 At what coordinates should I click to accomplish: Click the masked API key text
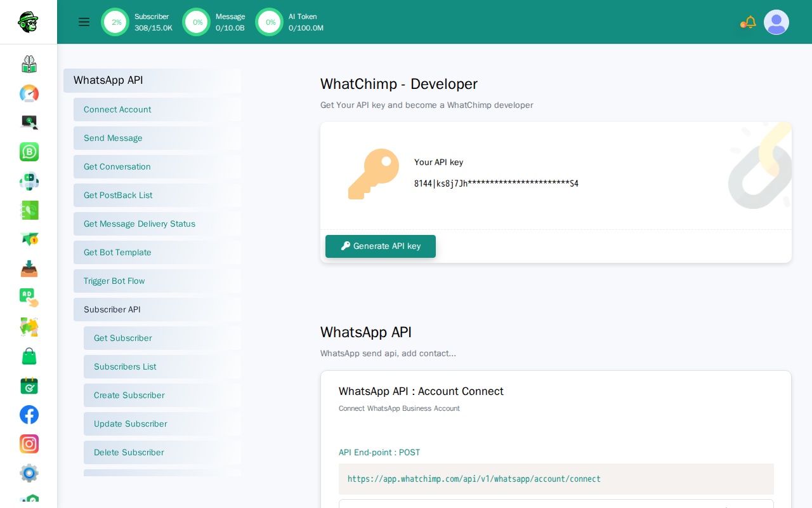(x=496, y=184)
